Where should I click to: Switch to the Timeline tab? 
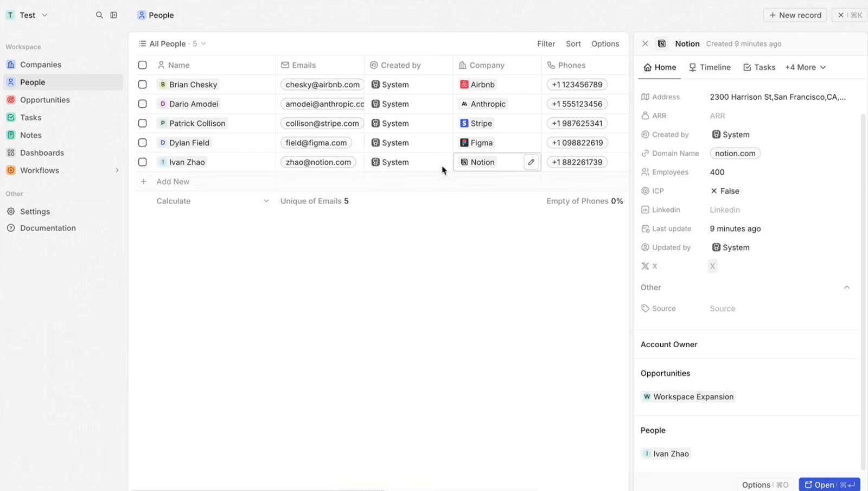point(710,67)
